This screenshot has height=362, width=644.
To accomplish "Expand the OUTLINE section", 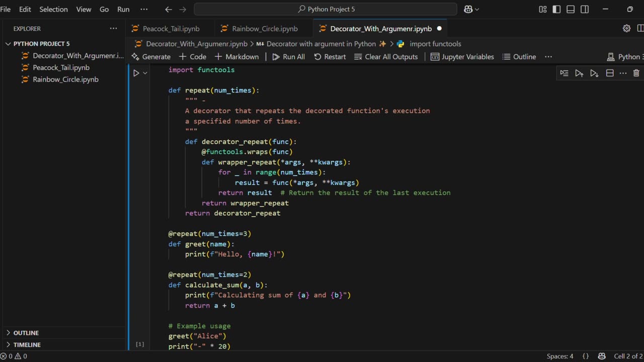I will pos(26,333).
